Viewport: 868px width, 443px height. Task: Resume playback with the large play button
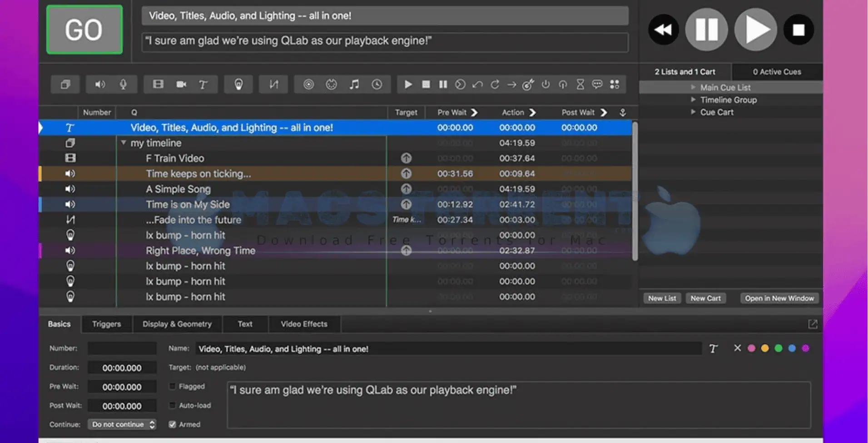tap(756, 30)
